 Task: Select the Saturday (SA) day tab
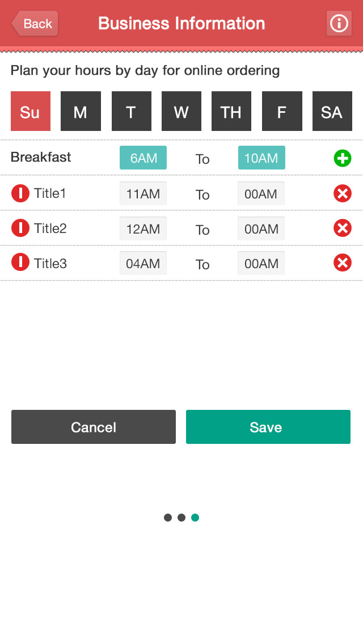coord(332,112)
